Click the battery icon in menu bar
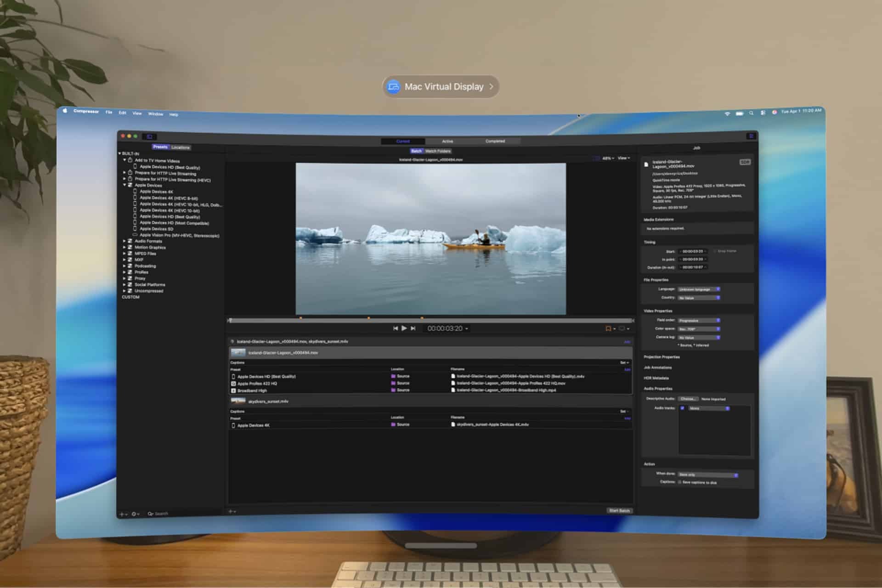The height and width of the screenshot is (588, 882). pos(740,113)
